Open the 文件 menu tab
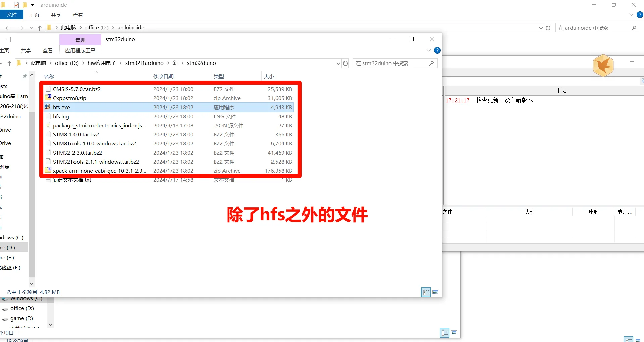Viewport: 644px width, 342px height. [x=12, y=15]
